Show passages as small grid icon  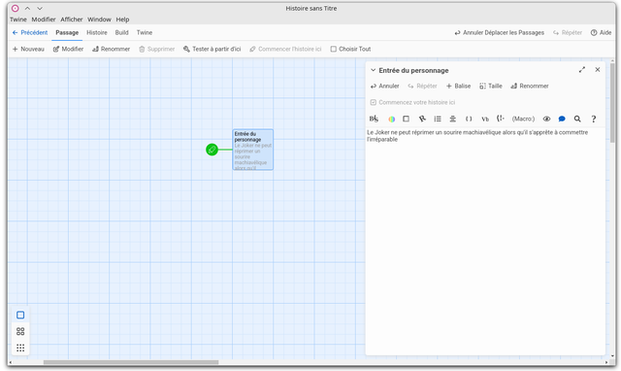point(20,348)
